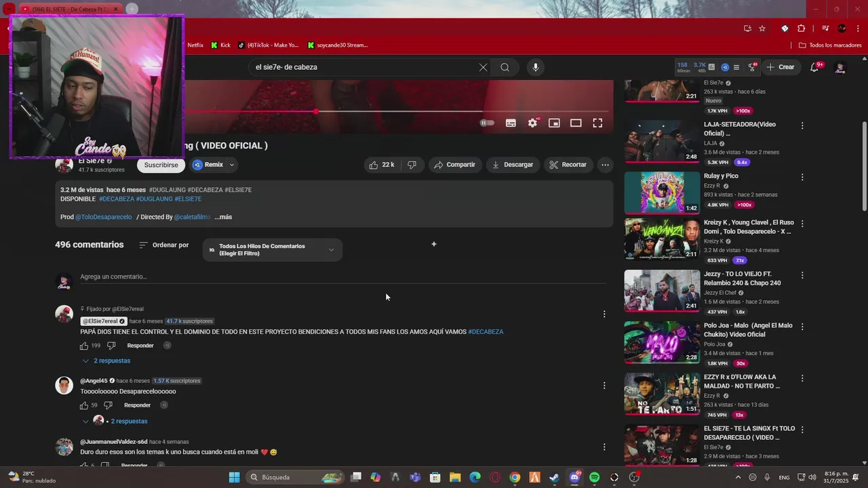Open Jezzy - TO LO VIEJO video title

click(743, 279)
